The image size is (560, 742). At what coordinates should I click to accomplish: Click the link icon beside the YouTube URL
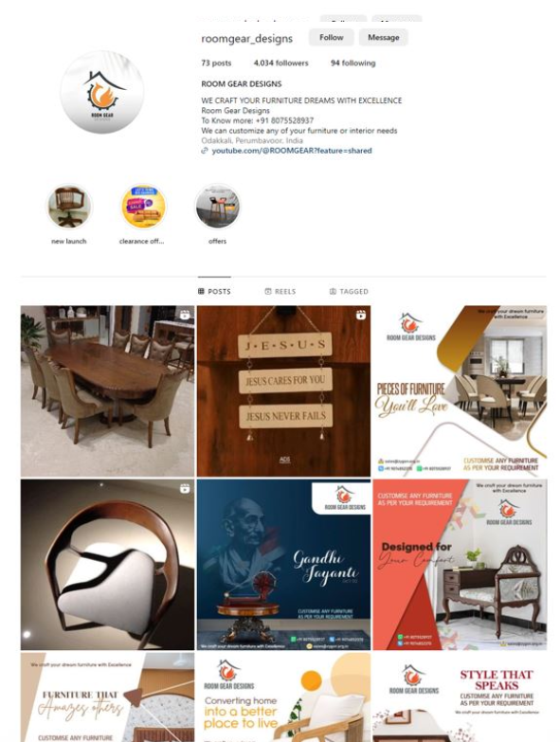click(x=205, y=151)
